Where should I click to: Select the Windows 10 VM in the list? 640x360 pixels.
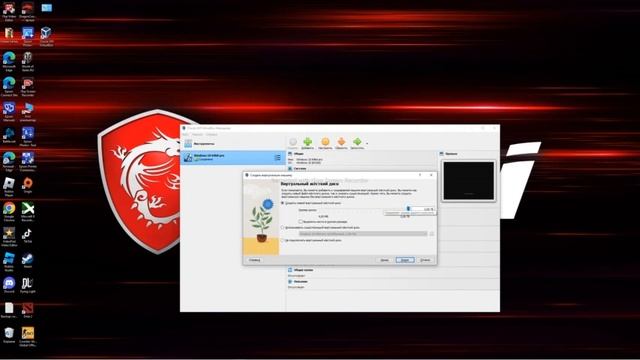[x=233, y=158]
